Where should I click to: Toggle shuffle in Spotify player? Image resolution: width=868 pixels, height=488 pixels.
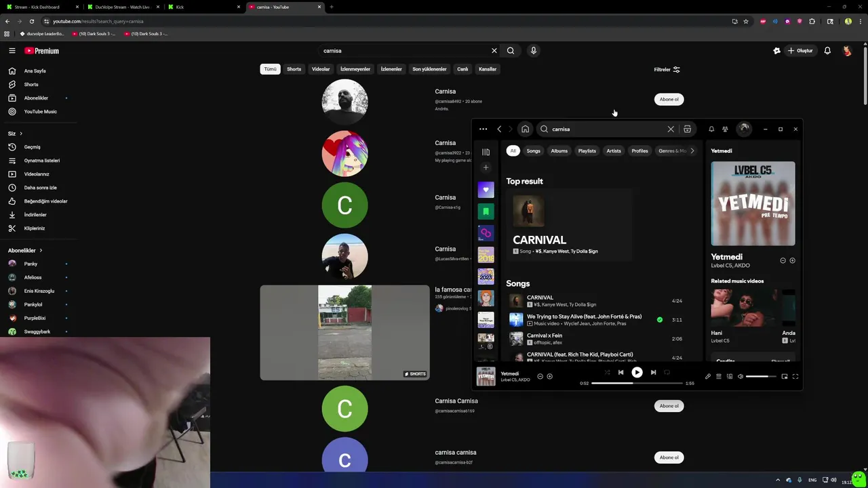(607, 372)
